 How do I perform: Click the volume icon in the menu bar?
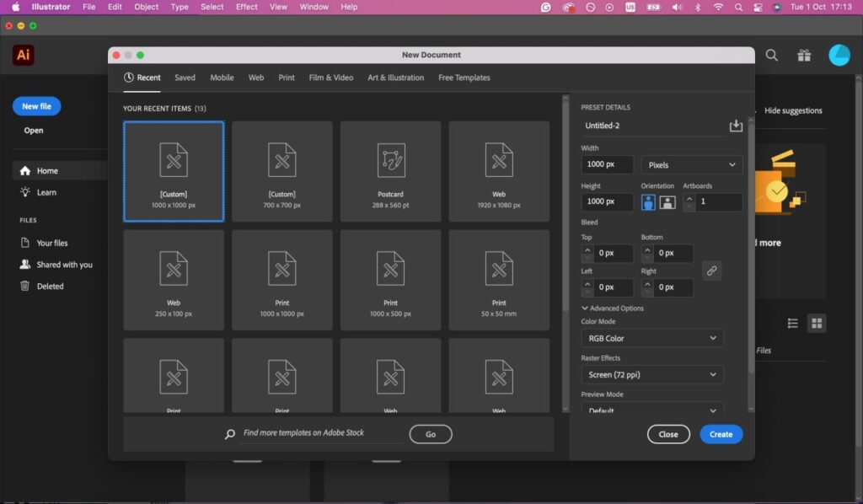(677, 7)
